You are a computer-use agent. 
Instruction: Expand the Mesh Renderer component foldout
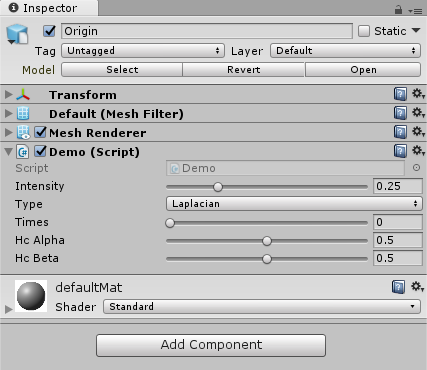[9, 133]
